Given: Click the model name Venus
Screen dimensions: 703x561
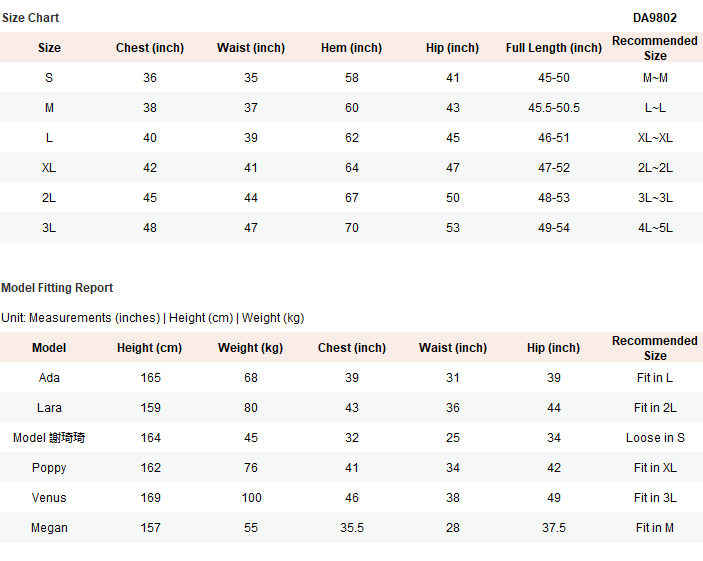Looking at the screenshot, I should point(49,498).
